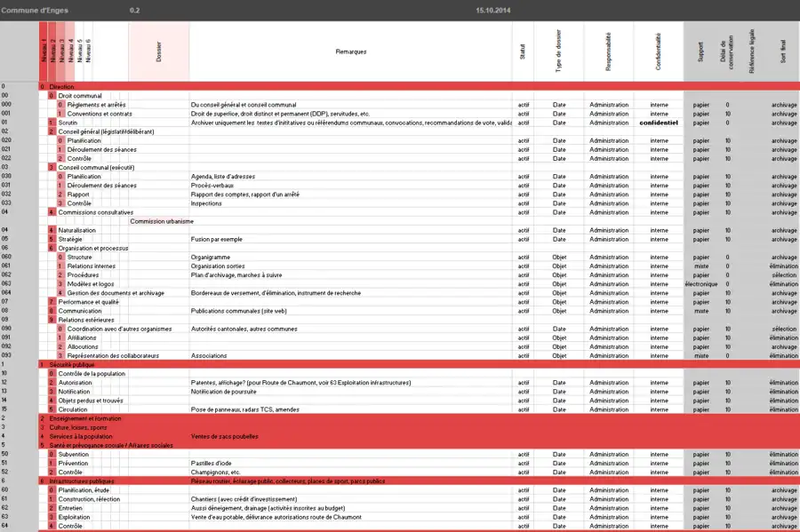This screenshot has height=532, width=800.
Task: Select the électronique support cell
Action: [x=700, y=284]
